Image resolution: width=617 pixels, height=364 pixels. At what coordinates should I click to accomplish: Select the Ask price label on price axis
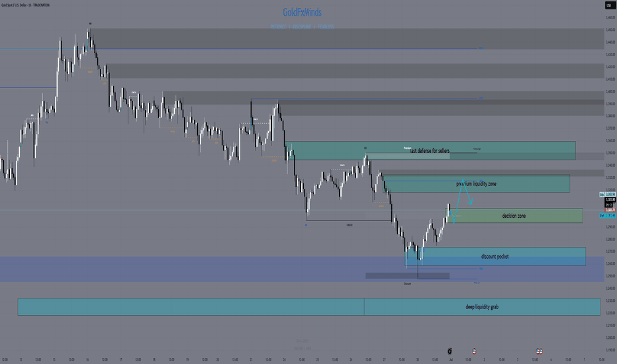click(x=608, y=195)
